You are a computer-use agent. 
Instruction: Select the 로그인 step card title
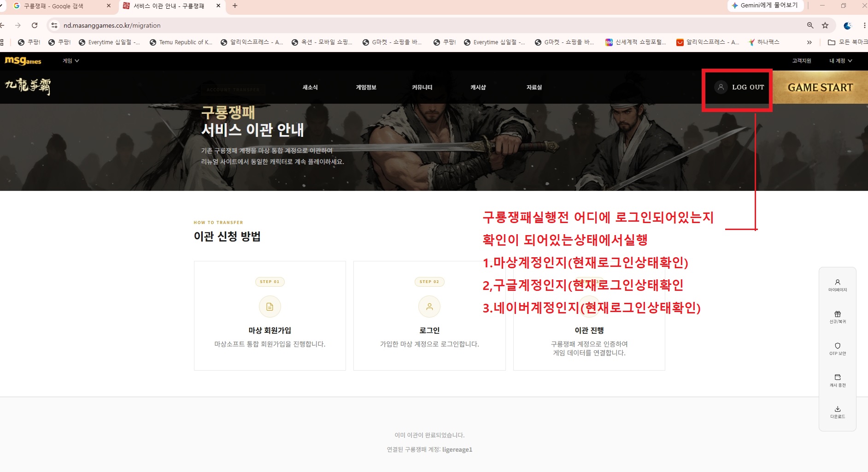tap(429, 330)
